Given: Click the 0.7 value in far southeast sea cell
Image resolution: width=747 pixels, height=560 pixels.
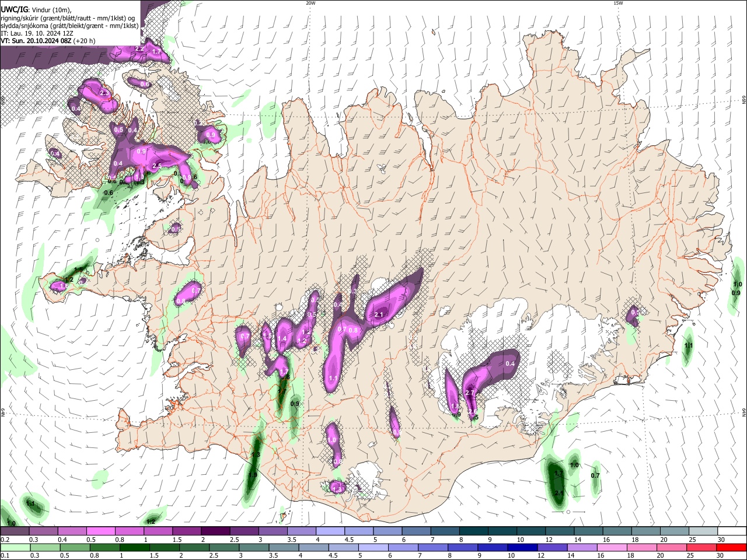Looking at the screenshot, I should (x=595, y=476).
